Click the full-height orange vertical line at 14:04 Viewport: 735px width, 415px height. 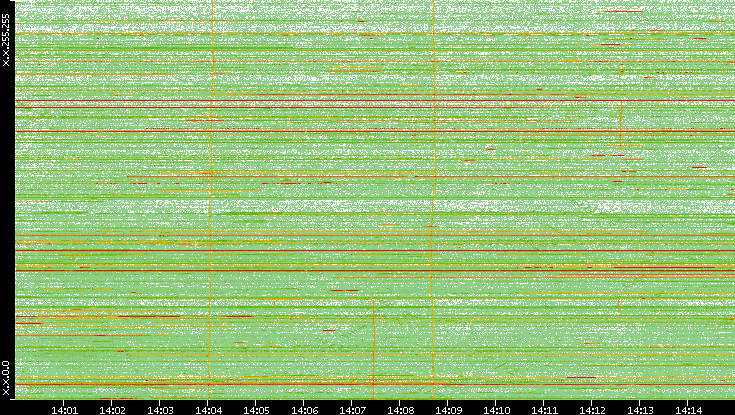(x=210, y=199)
